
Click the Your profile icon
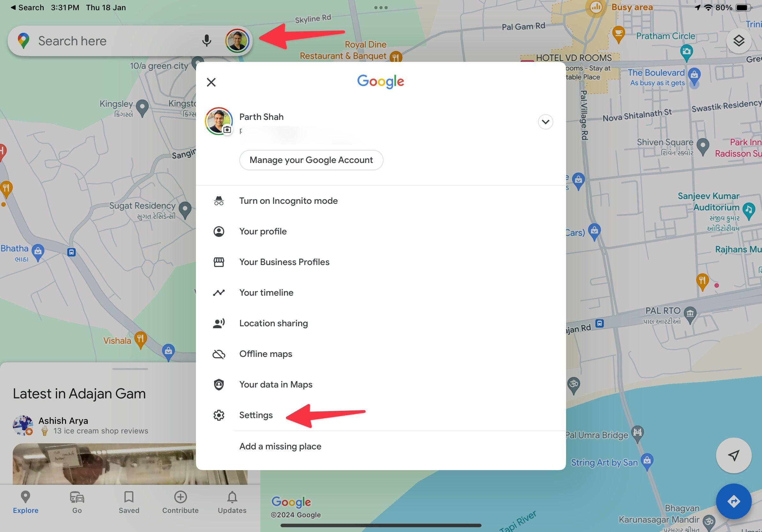point(219,231)
